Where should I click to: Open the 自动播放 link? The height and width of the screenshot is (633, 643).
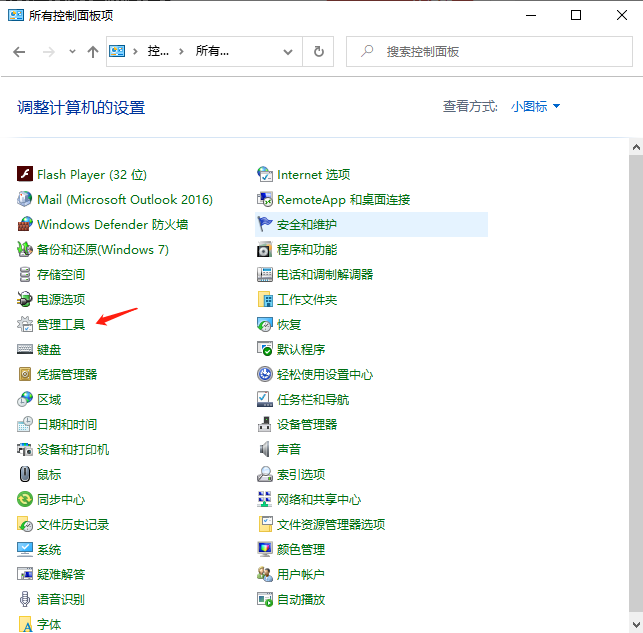pos(301,599)
